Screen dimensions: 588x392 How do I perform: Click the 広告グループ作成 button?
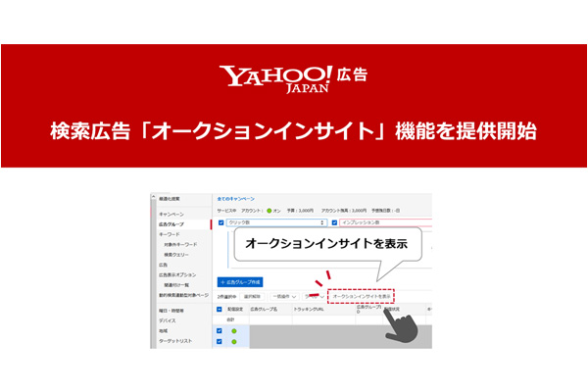click(240, 280)
